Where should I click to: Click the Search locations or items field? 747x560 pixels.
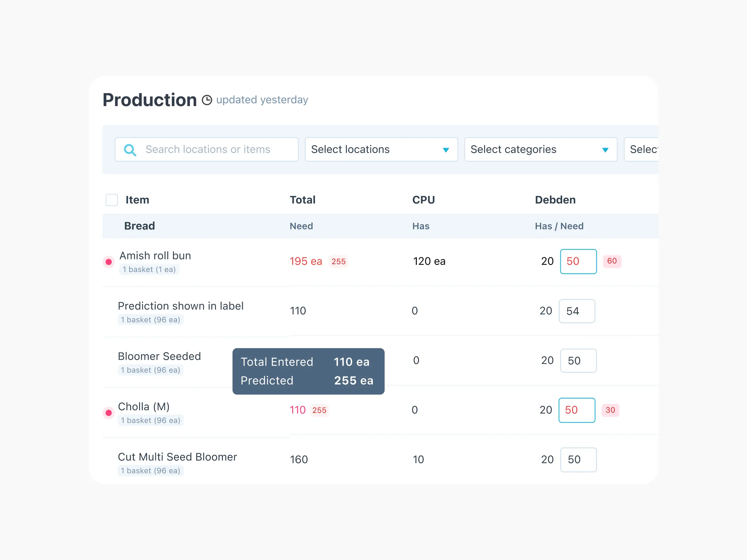tap(209, 149)
